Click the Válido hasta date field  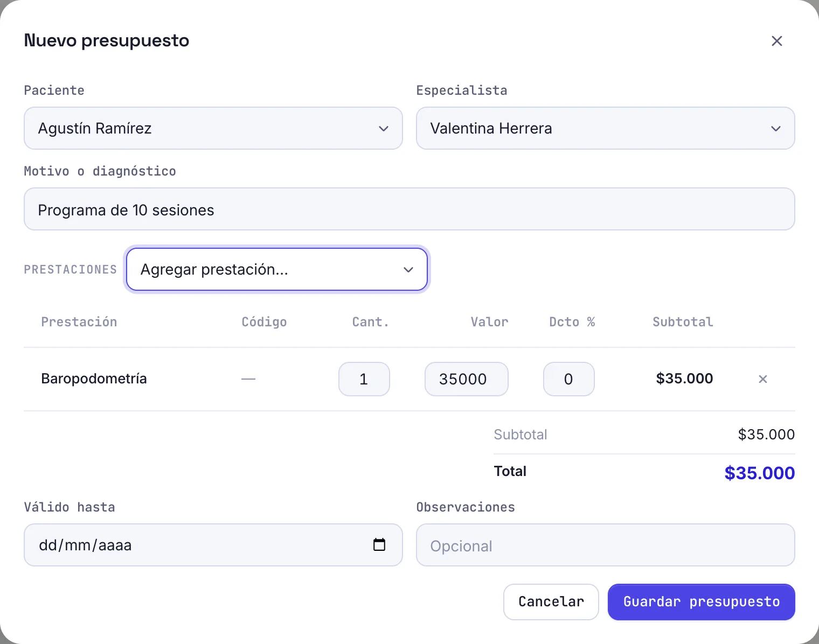tap(213, 545)
